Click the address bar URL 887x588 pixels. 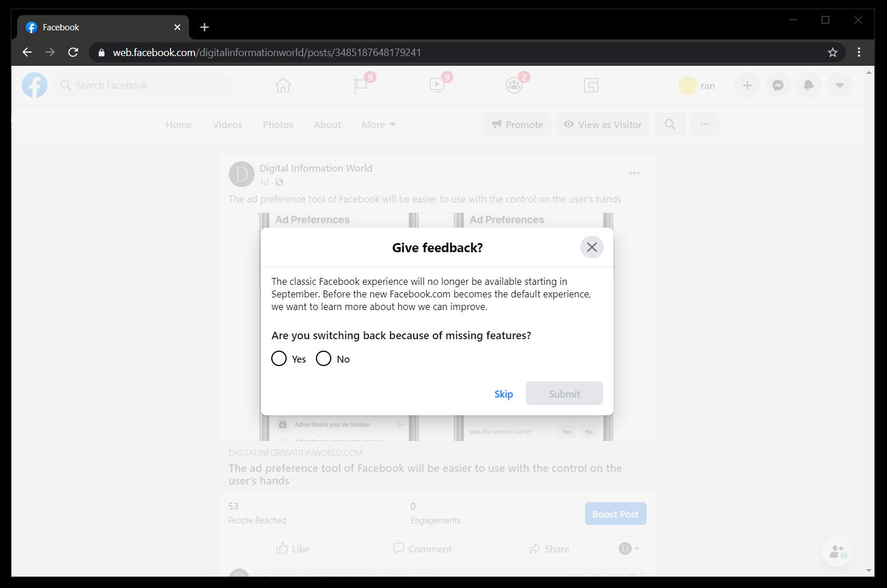267,53
